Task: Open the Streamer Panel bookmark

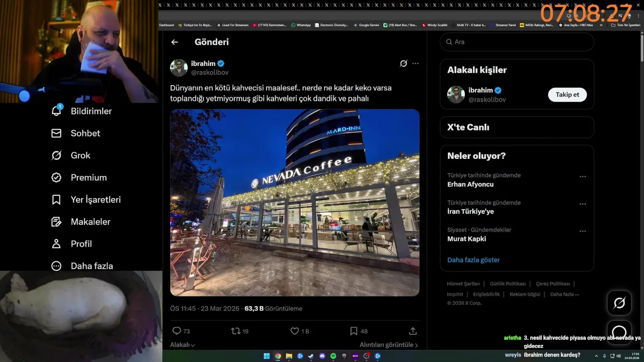Action: pos(503,25)
